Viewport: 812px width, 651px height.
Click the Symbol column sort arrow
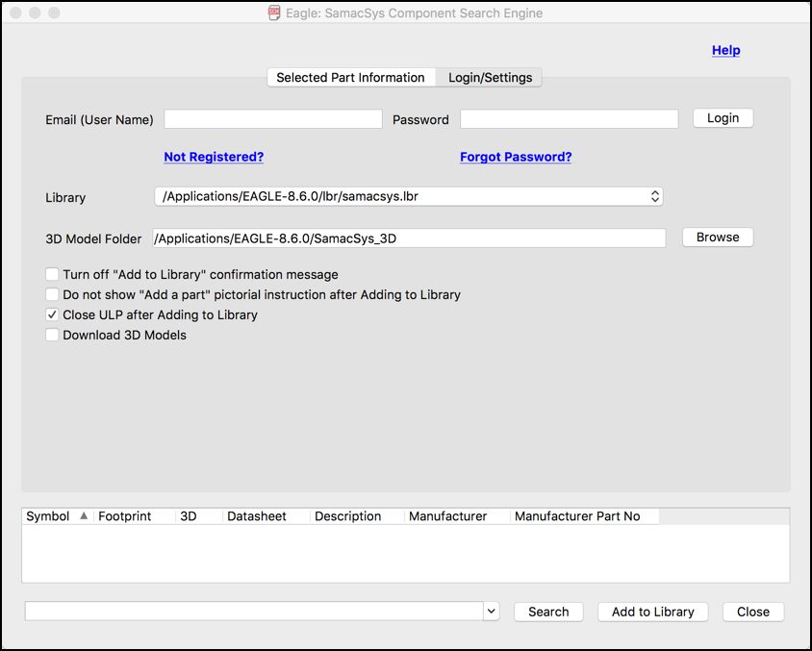tap(84, 515)
